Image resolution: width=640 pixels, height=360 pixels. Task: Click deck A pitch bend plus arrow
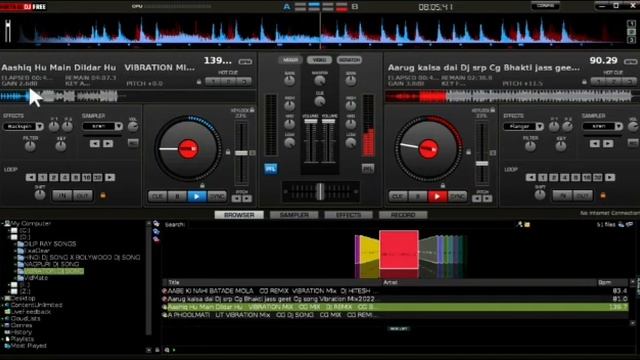coord(247,199)
